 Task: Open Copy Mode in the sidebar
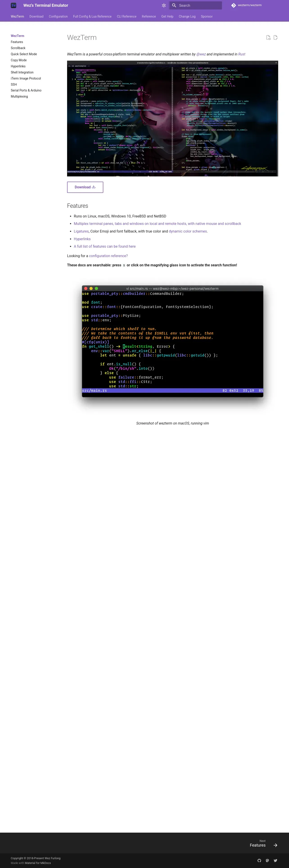[18, 60]
